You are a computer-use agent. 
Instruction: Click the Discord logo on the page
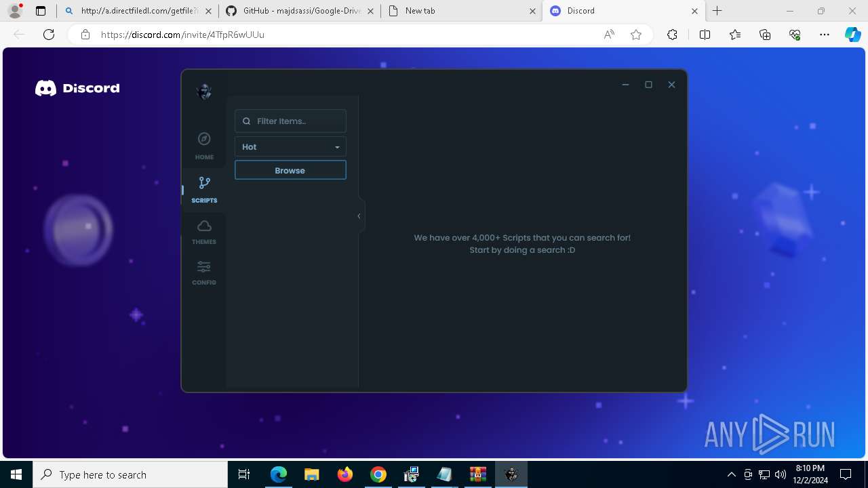[x=77, y=88]
